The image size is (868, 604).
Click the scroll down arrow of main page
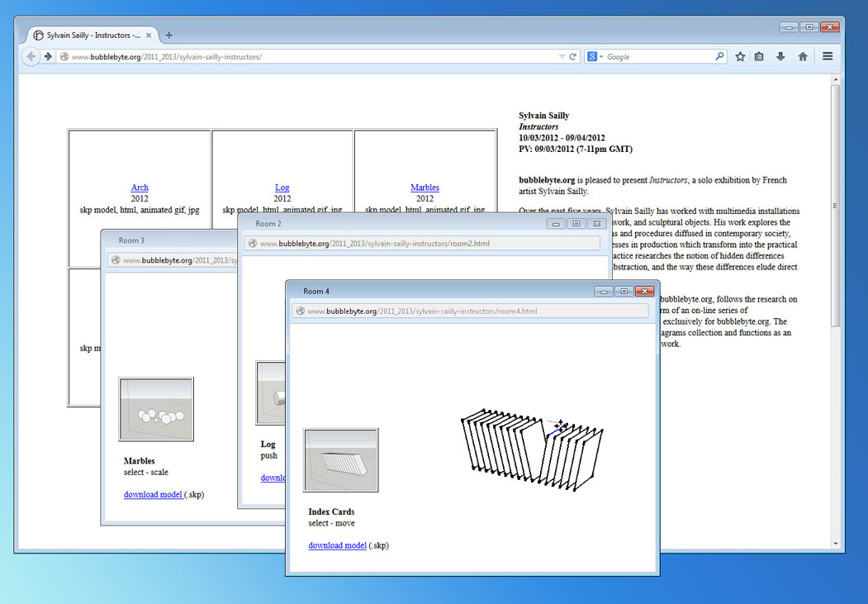click(835, 544)
